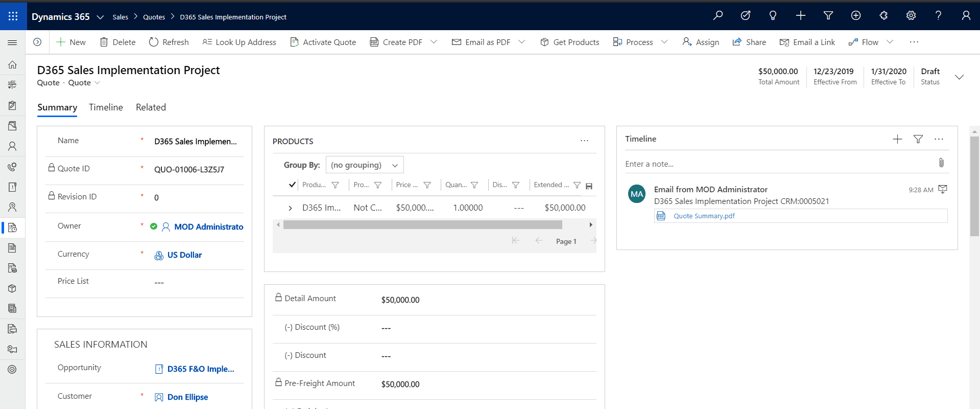This screenshot has height=409, width=980.
Task: Open the assistant lightbulb icon
Action: tap(773, 16)
